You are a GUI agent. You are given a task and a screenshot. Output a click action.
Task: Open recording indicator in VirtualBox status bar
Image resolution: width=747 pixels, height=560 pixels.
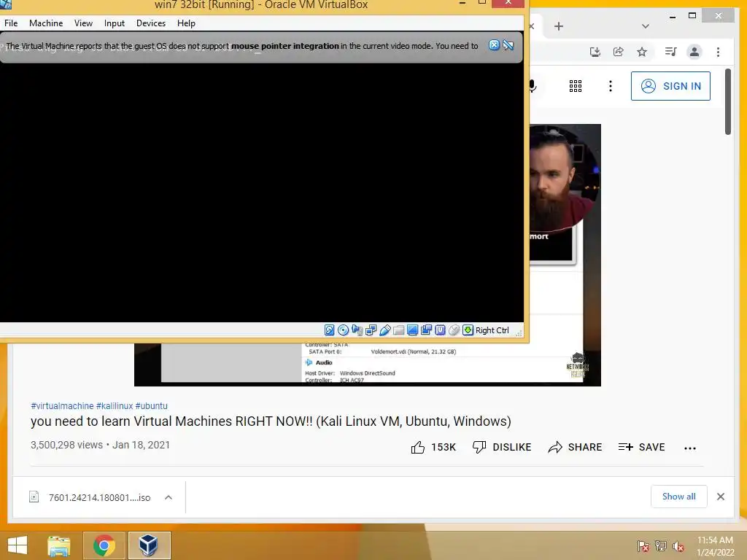coord(426,330)
